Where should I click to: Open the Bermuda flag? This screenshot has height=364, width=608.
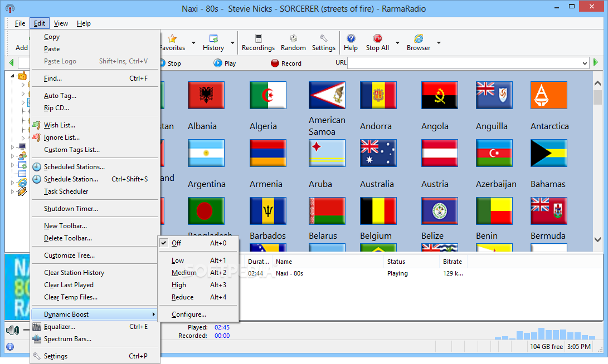tap(549, 211)
